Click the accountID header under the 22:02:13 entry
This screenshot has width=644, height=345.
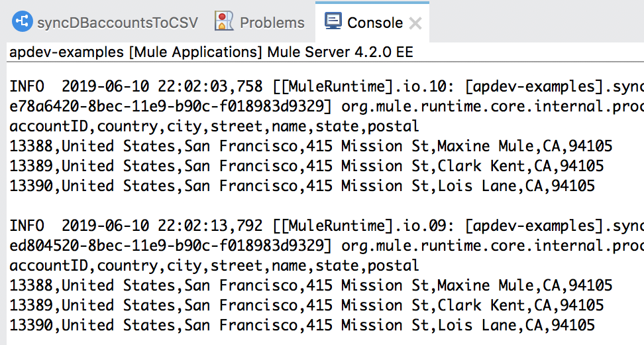(x=214, y=265)
